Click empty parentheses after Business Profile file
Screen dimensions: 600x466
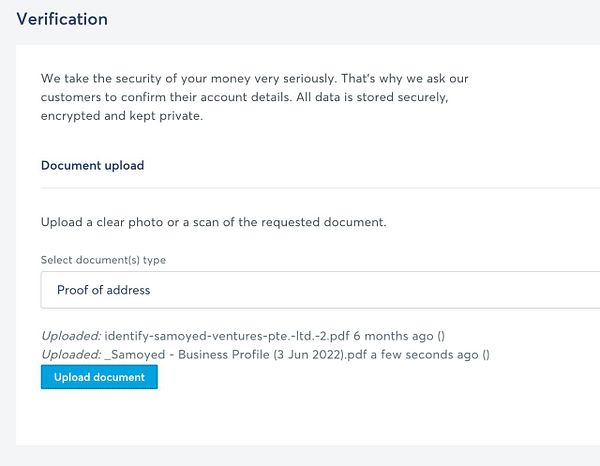[486, 354]
